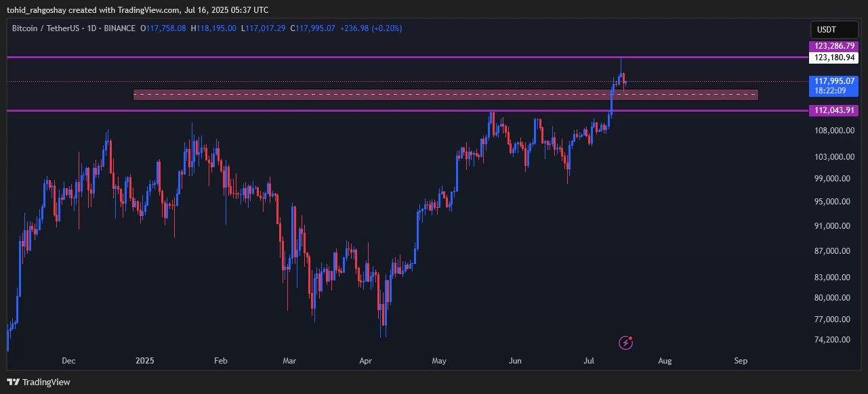868x394 pixels.
Task: Select the white 123,180.94 price label
Action: [833, 58]
